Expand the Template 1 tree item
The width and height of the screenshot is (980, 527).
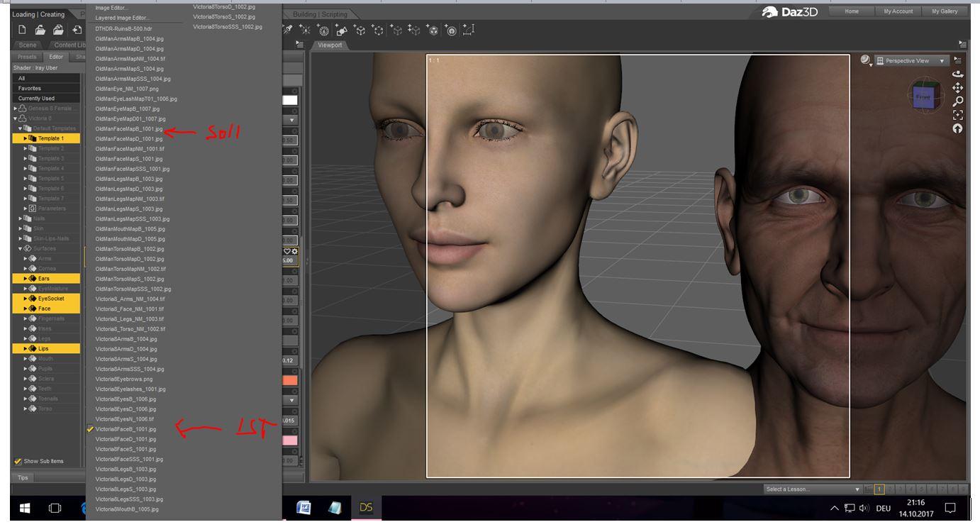(26, 138)
